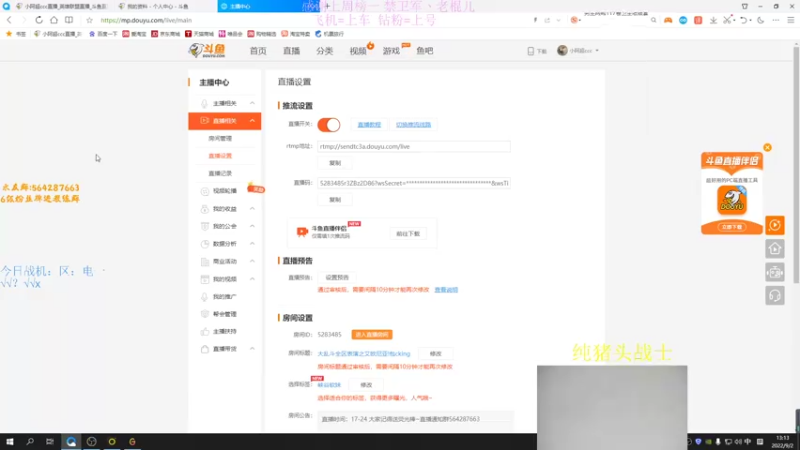Expand the 直播带货 section chevron

[x=252, y=348]
